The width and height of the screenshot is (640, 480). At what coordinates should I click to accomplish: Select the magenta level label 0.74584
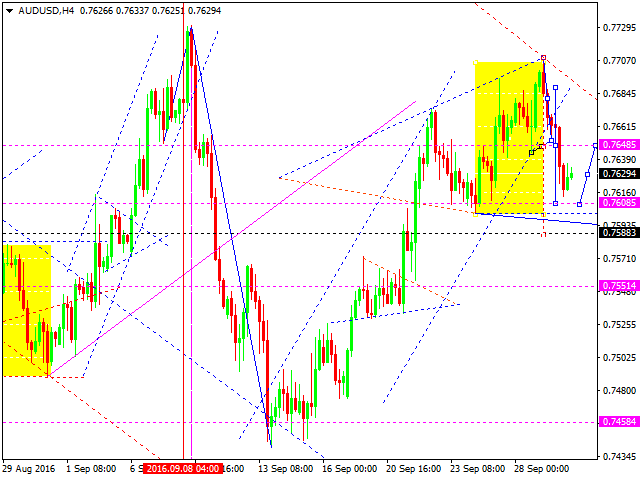click(619, 421)
